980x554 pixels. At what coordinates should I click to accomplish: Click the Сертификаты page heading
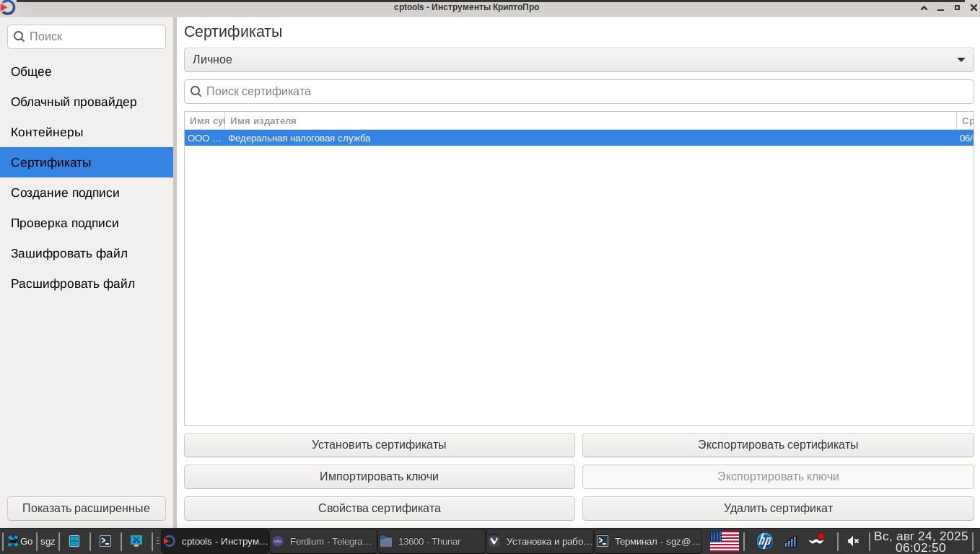(x=233, y=32)
